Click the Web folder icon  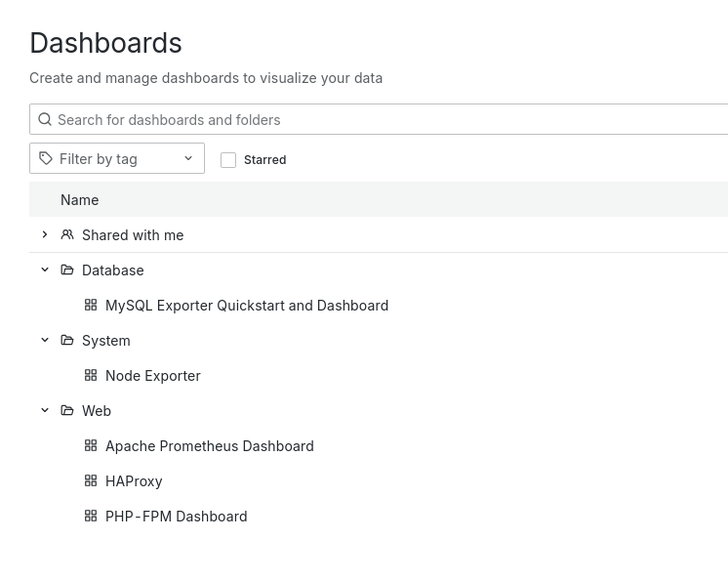coord(67,411)
